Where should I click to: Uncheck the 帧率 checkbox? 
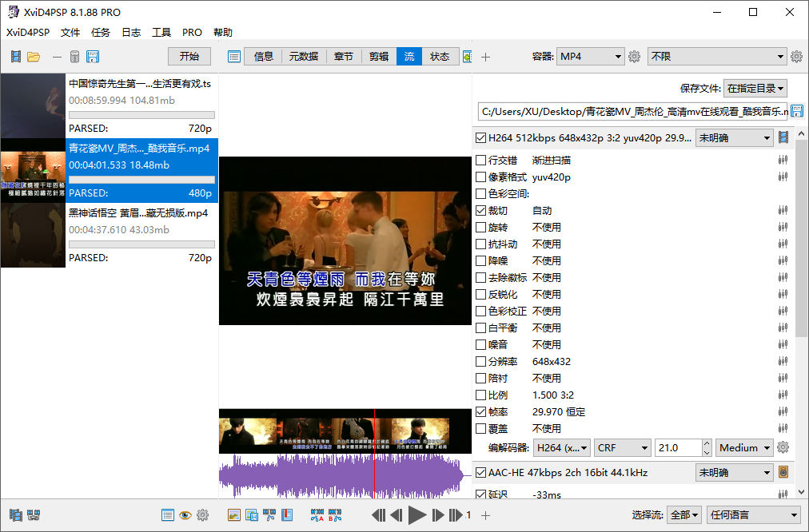tap(480, 411)
